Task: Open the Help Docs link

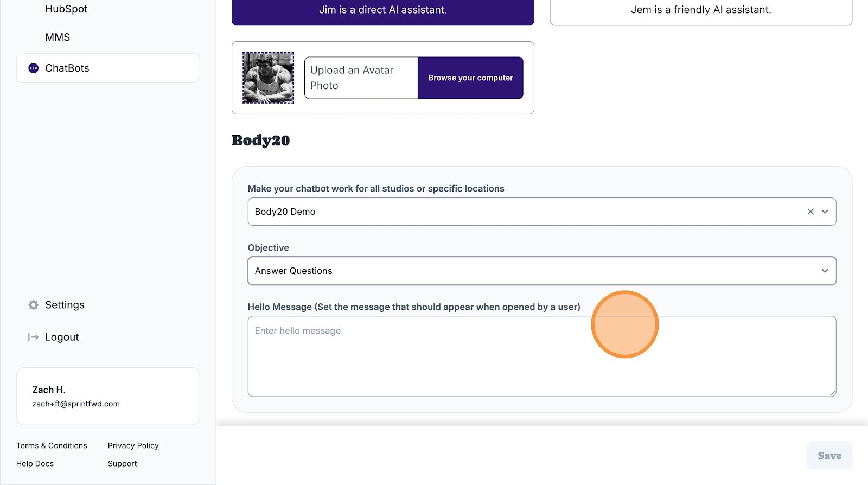Action: pos(35,463)
